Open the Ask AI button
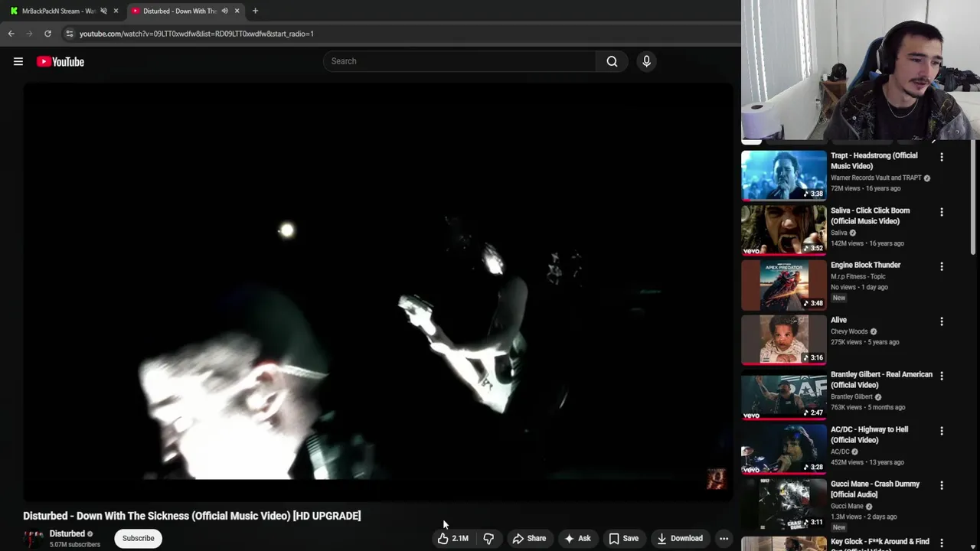This screenshot has width=980, height=551. [577, 538]
